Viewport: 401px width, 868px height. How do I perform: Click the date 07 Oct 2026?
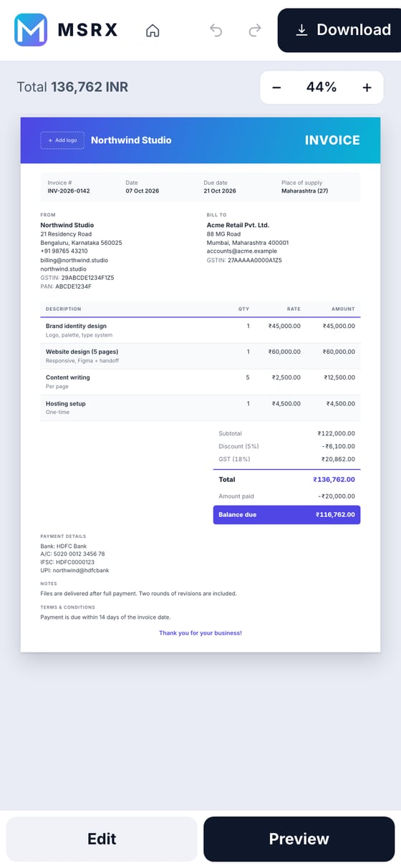coord(142,191)
